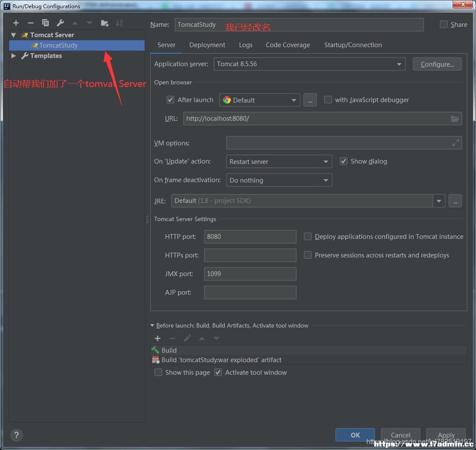
Task: Remove before launch task with minus icon
Action: (x=172, y=338)
